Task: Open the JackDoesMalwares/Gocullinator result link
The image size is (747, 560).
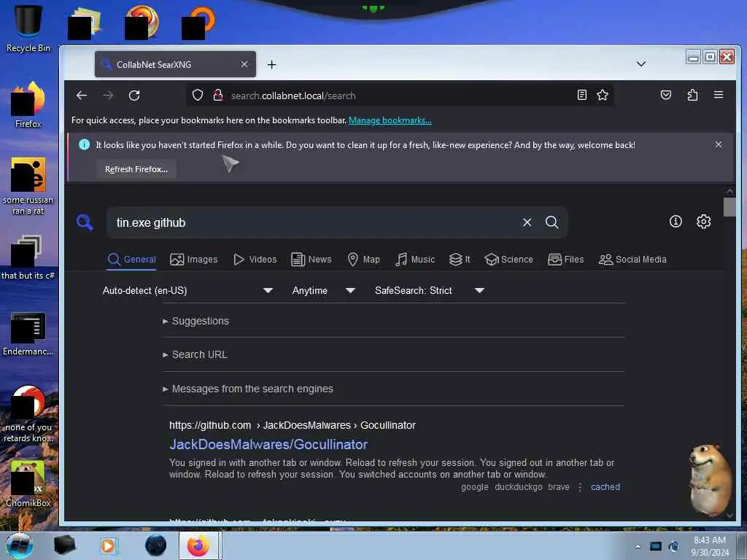Action: click(268, 444)
